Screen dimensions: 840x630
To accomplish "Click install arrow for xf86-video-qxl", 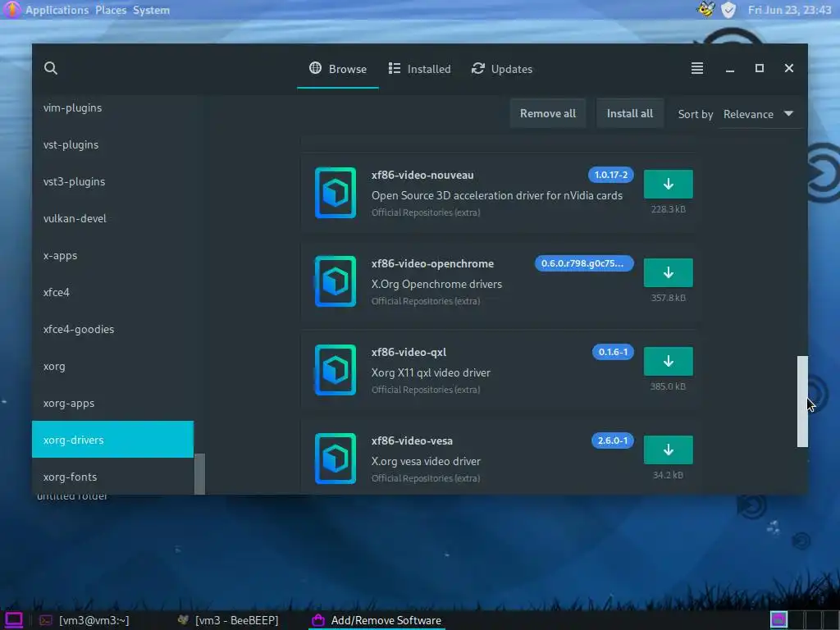I will [x=668, y=361].
